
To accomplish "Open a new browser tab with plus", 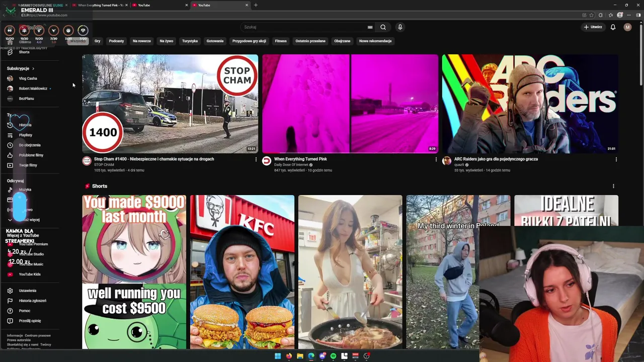I will pos(256,5).
